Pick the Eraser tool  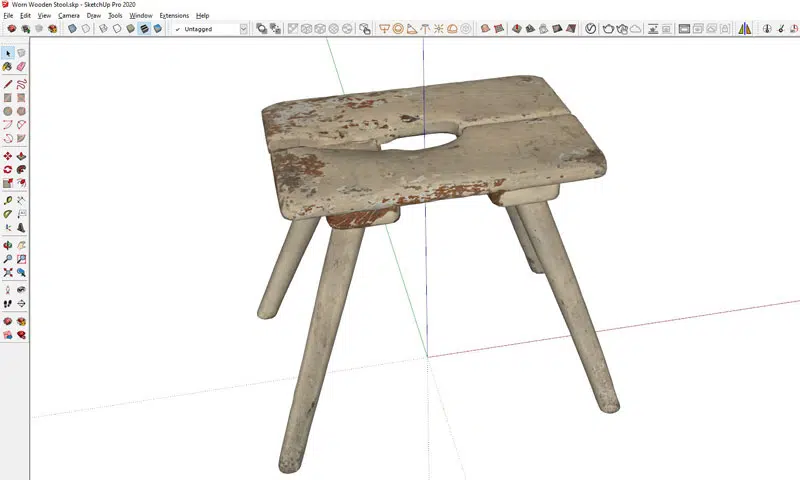coord(21,67)
